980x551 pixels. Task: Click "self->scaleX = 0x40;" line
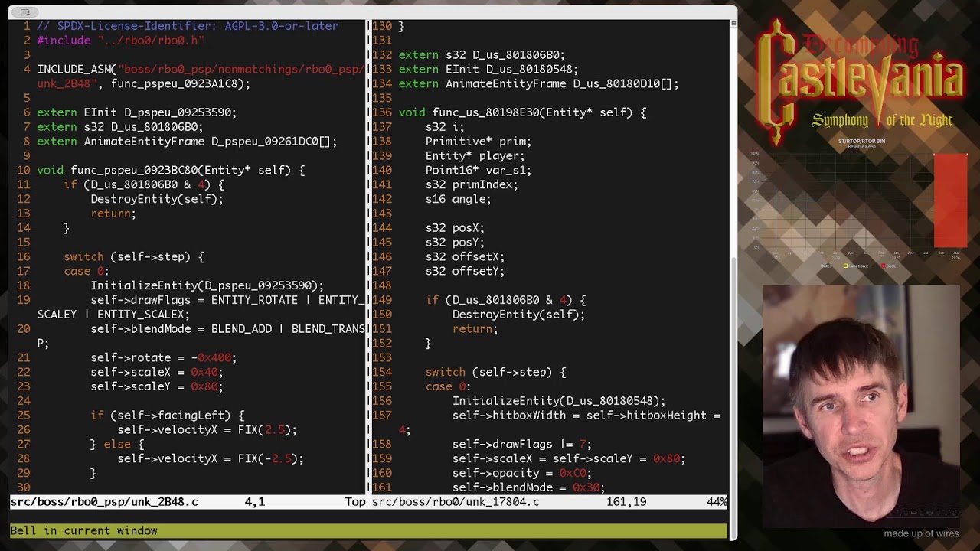(x=157, y=372)
